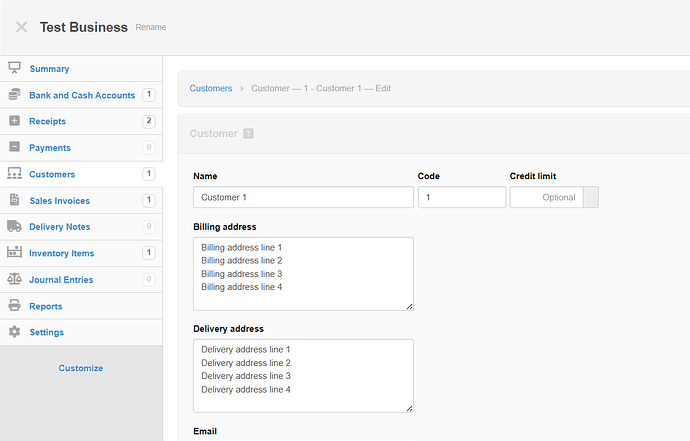Click the Customize link in the sidebar
Screen dimensions: 690x441
80,368
